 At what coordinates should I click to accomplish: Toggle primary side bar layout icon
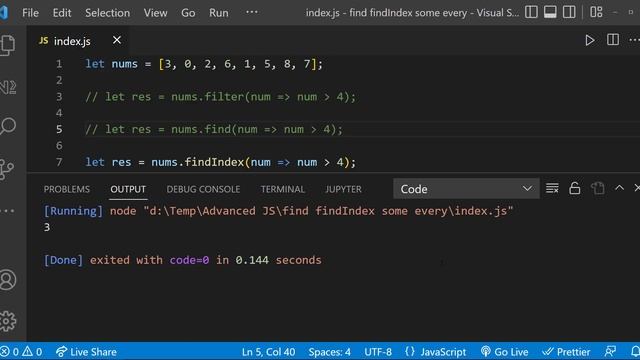pyautogui.click(x=531, y=12)
